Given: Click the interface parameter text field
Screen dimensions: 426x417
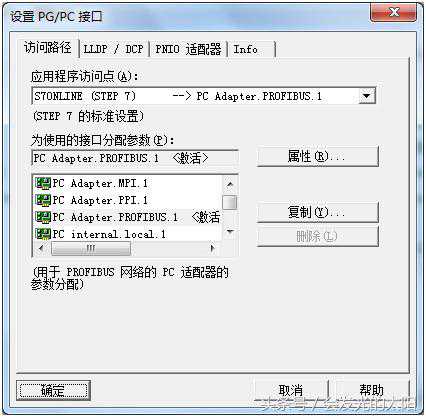Looking at the screenshot, I should [135, 158].
